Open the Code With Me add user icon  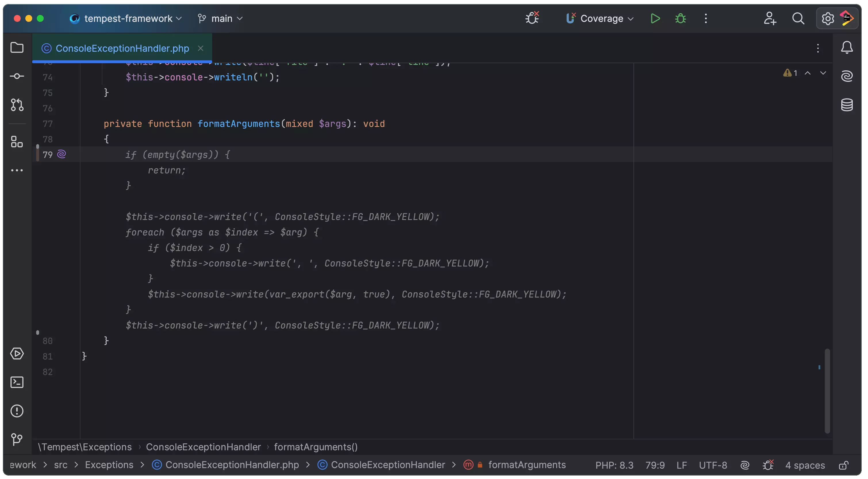coord(770,18)
